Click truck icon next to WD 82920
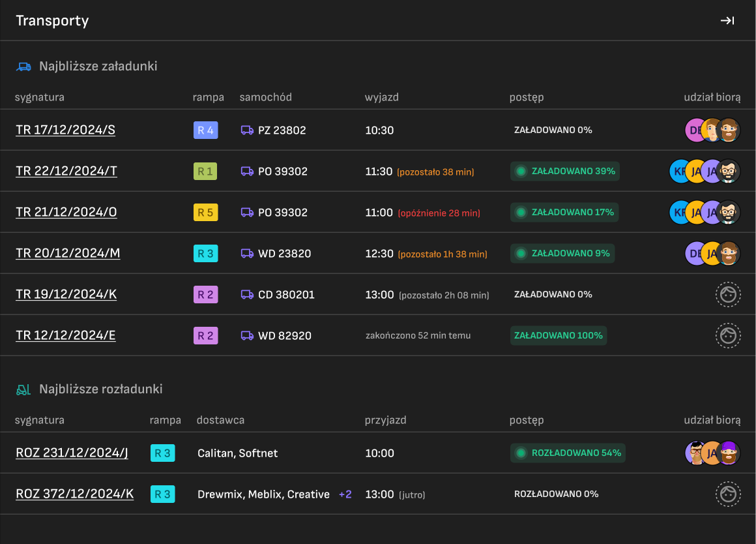Screen dimensions: 756x544 tap(247, 335)
